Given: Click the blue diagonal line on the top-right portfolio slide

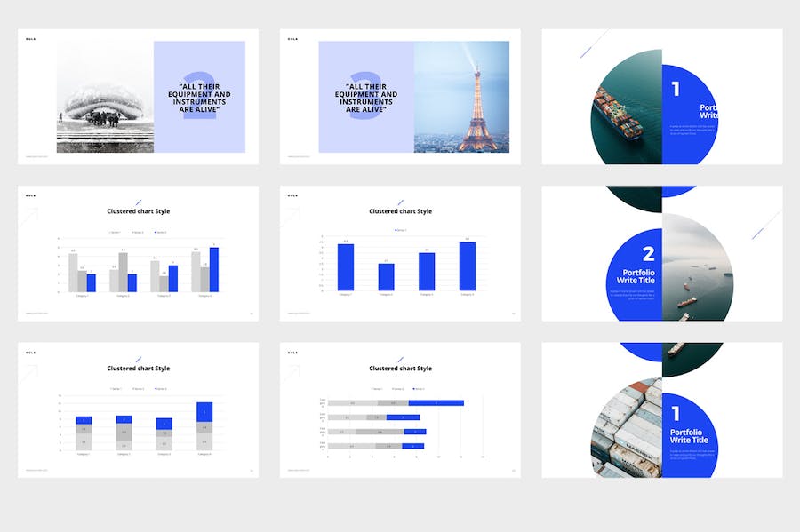Looking at the screenshot, I should (x=594, y=44).
